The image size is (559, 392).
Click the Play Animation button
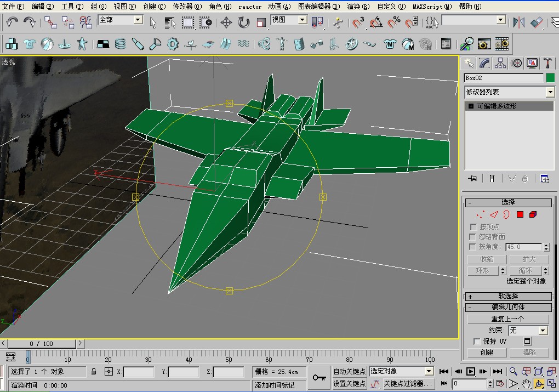pyautogui.click(x=471, y=371)
